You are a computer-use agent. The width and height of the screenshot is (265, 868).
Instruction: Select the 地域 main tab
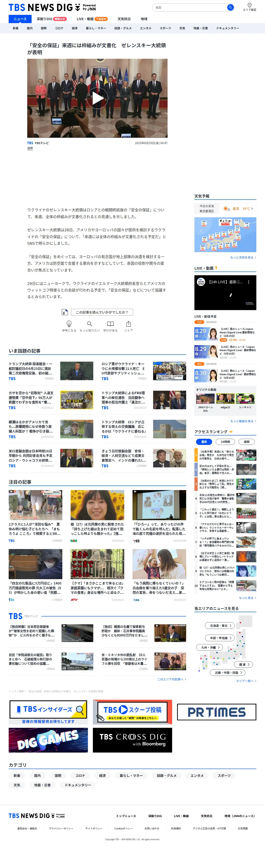click(144, 19)
